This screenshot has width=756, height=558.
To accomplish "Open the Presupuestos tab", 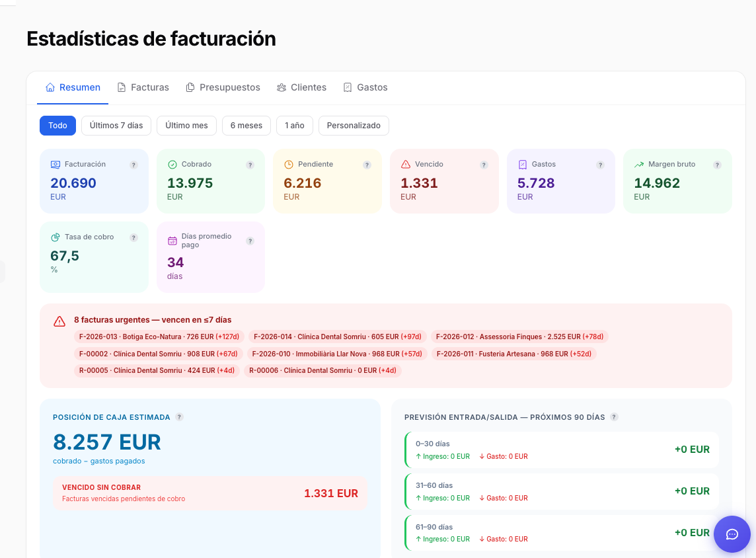I will coord(223,87).
